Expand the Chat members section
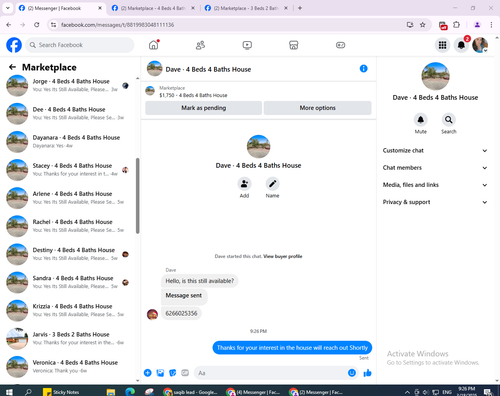 [435, 168]
